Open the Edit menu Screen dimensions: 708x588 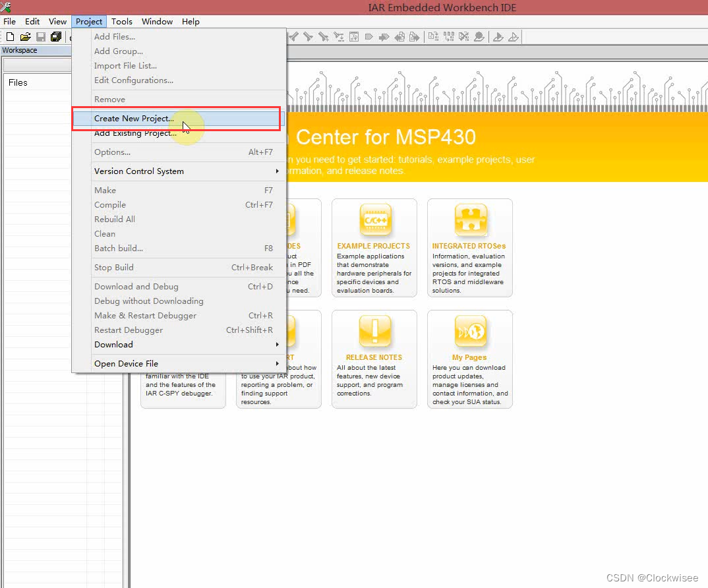tap(32, 22)
